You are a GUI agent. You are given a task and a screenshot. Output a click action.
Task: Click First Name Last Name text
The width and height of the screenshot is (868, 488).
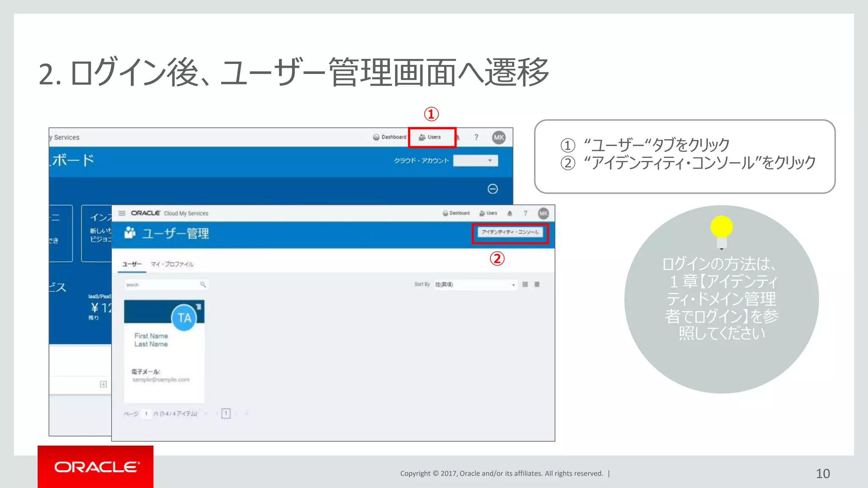151,340
